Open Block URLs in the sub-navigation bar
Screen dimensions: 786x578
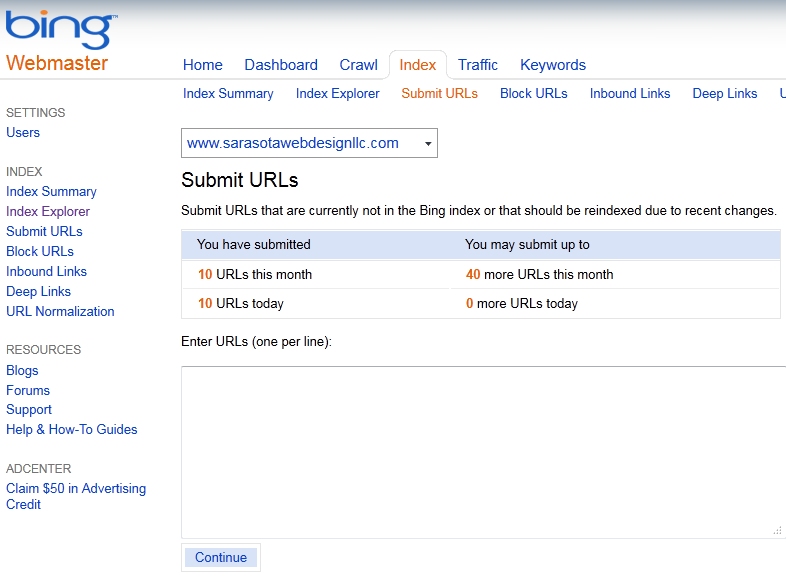(x=533, y=93)
